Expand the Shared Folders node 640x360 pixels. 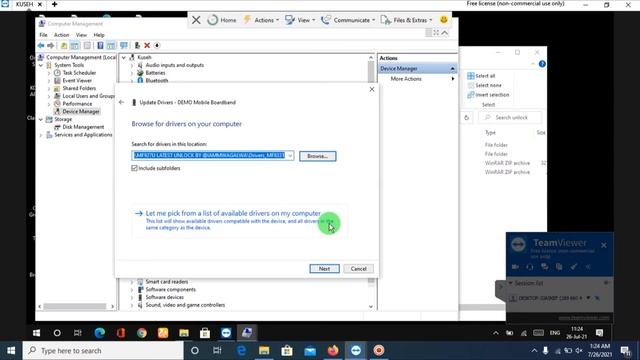pyautogui.click(x=49, y=89)
